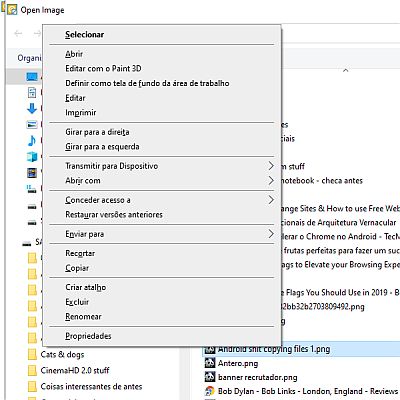The height and width of the screenshot is (400, 400).
Task: Click the Chrome icon beside Bob Dylan file
Action: click(210, 391)
